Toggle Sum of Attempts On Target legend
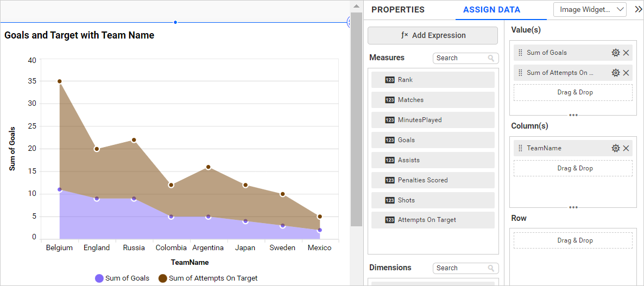644x286 pixels. (x=207, y=278)
